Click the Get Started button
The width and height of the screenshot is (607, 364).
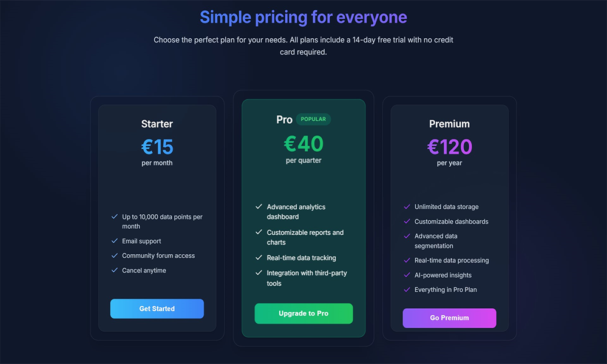[x=157, y=309]
